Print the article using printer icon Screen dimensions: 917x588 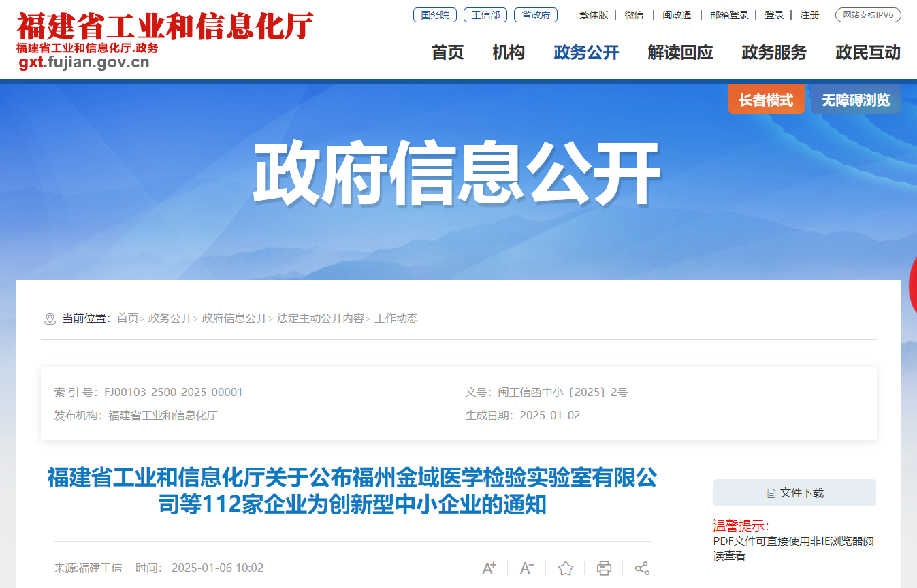(x=604, y=568)
